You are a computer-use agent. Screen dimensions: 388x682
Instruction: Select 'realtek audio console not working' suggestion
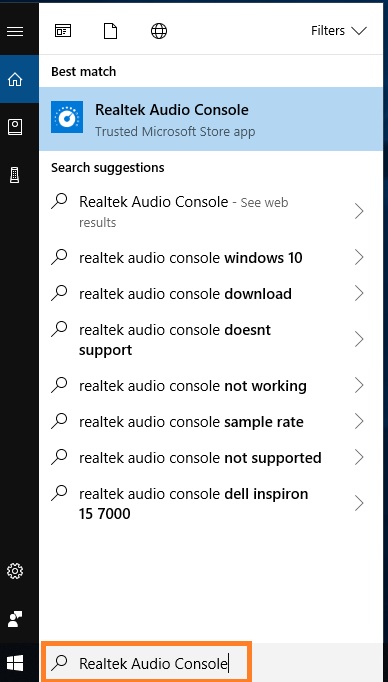[211, 385]
